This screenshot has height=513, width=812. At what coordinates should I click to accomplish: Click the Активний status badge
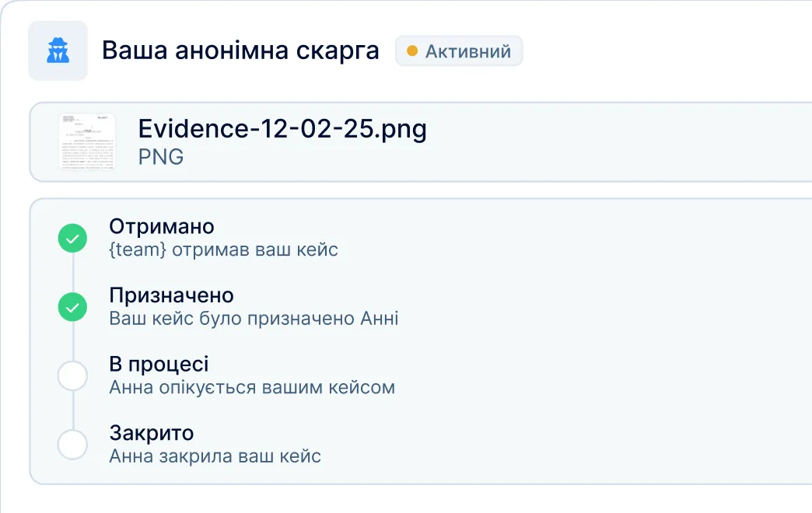click(459, 51)
